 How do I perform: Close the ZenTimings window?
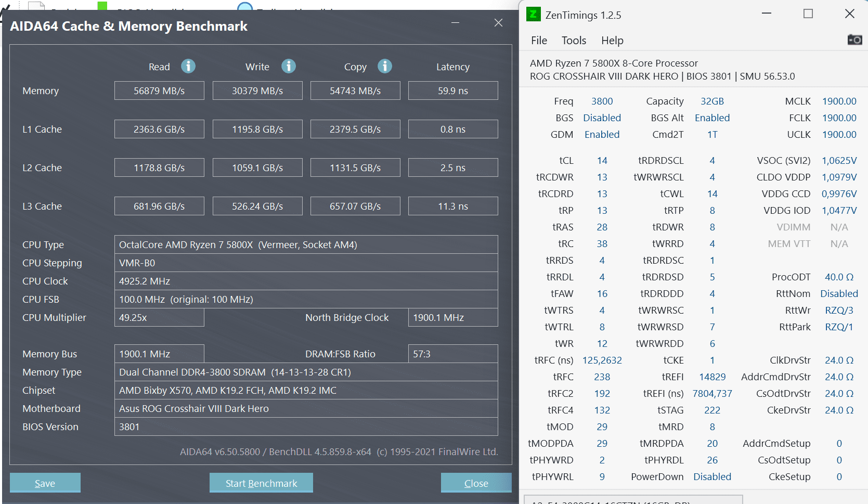850,14
